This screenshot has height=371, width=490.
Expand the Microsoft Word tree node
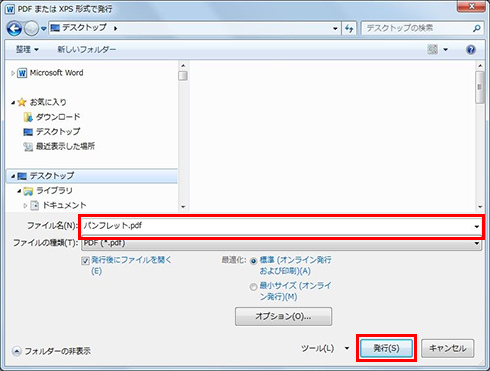13,73
